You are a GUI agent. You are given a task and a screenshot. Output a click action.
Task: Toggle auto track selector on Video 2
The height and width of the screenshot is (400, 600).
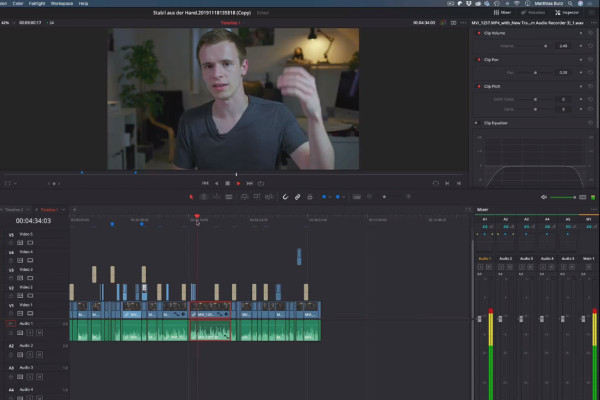(20, 296)
